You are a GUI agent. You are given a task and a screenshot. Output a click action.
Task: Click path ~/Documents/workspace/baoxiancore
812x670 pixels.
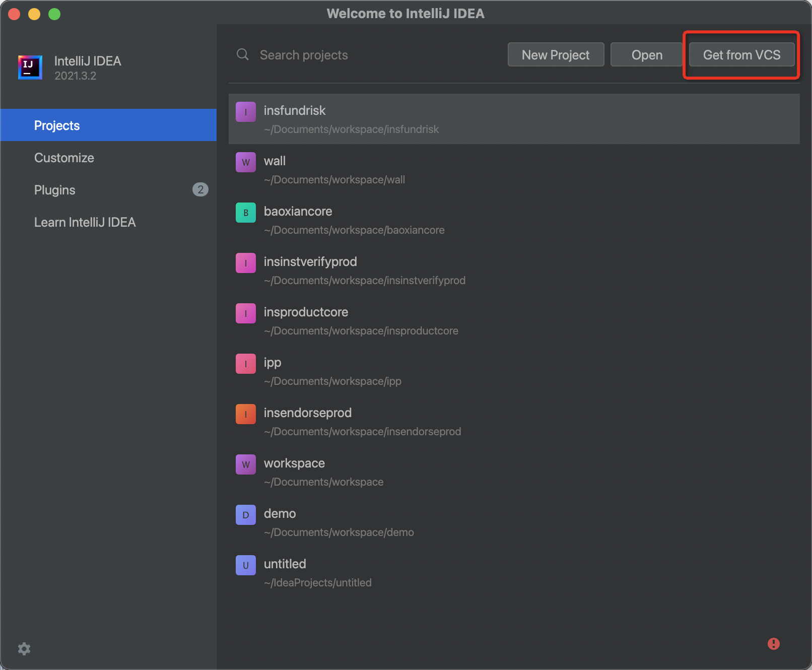[x=354, y=230]
